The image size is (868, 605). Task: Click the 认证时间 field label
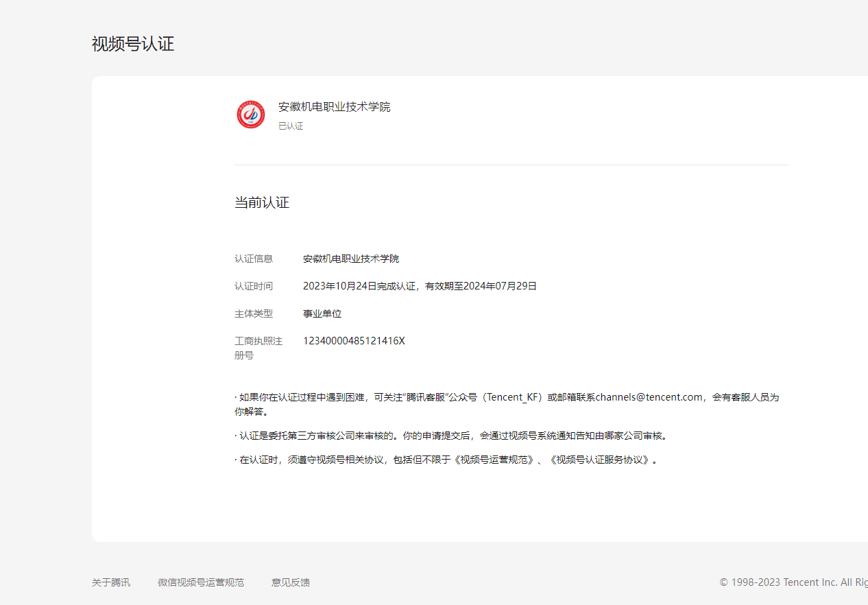click(254, 286)
